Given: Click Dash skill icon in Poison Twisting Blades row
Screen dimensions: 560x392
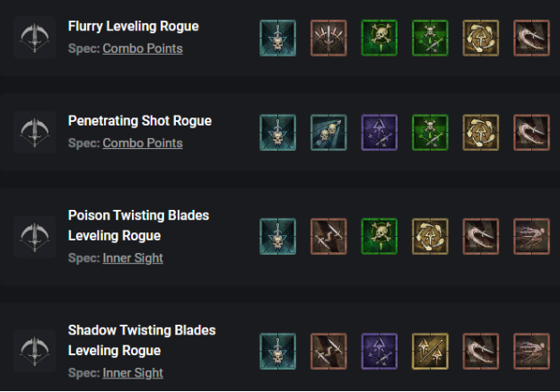Looking at the screenshot, I should click(531, 237).
